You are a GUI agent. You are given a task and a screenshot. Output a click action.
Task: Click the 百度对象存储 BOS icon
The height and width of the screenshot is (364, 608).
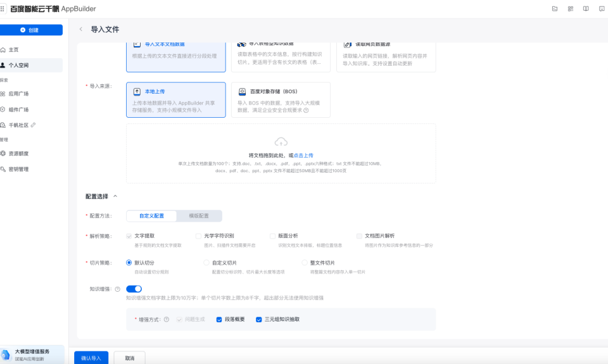tap(242, 92)
